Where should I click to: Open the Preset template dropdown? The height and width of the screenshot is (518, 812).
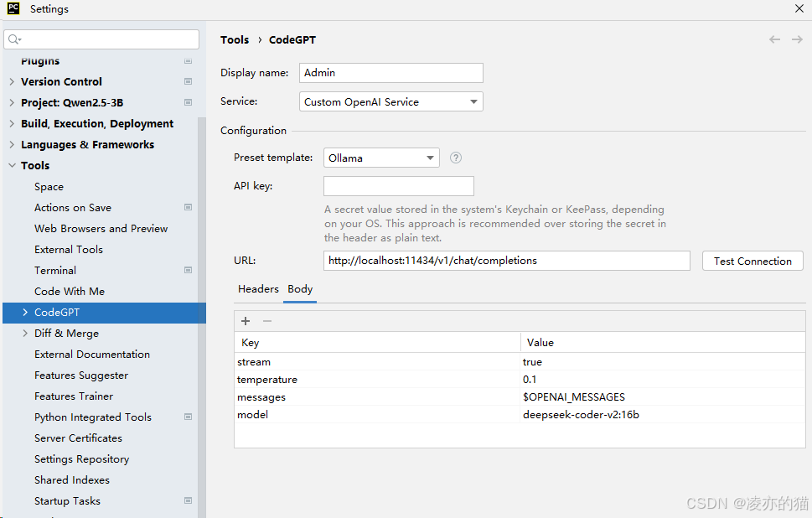pos(381,158)
